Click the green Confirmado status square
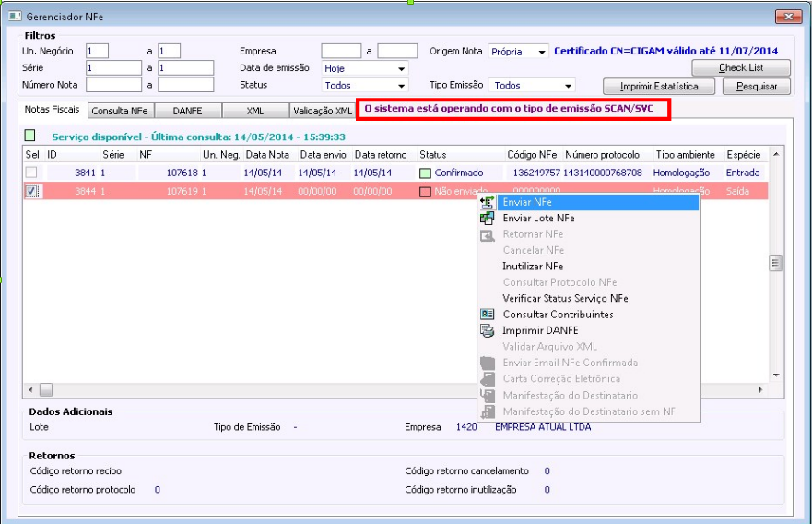Screen dimensions: 812x524 pyautogui.click(x=425, y=173)
